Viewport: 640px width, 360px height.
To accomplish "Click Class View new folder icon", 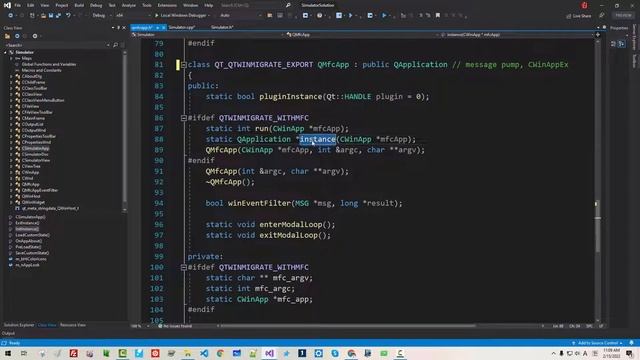I will click(x=7, y=36).
